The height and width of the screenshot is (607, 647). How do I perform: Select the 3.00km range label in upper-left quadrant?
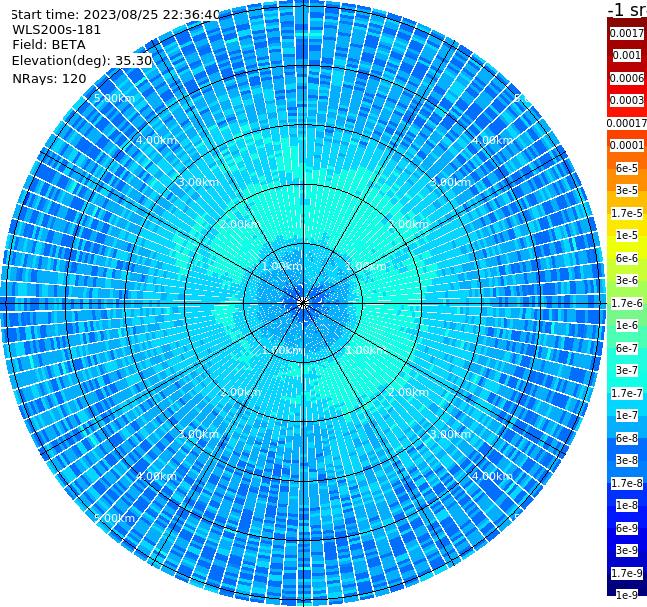click(x=198, y=182)
